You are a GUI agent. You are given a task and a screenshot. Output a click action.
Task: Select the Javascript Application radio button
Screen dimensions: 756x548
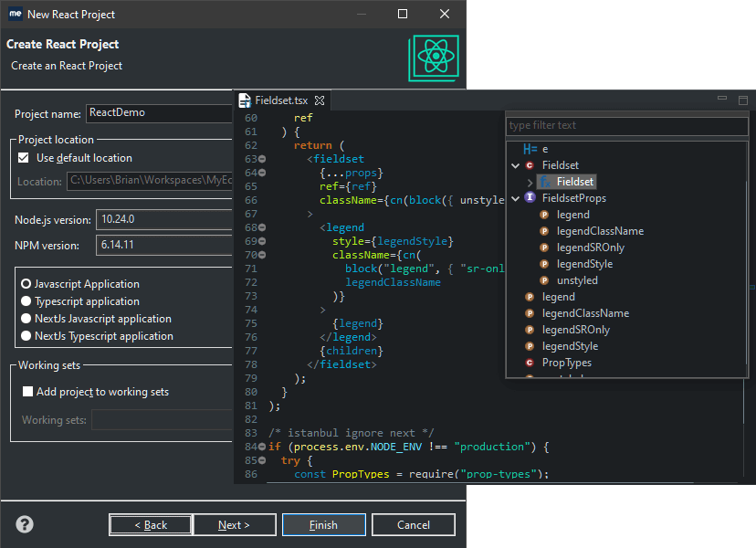pos(26,284)
